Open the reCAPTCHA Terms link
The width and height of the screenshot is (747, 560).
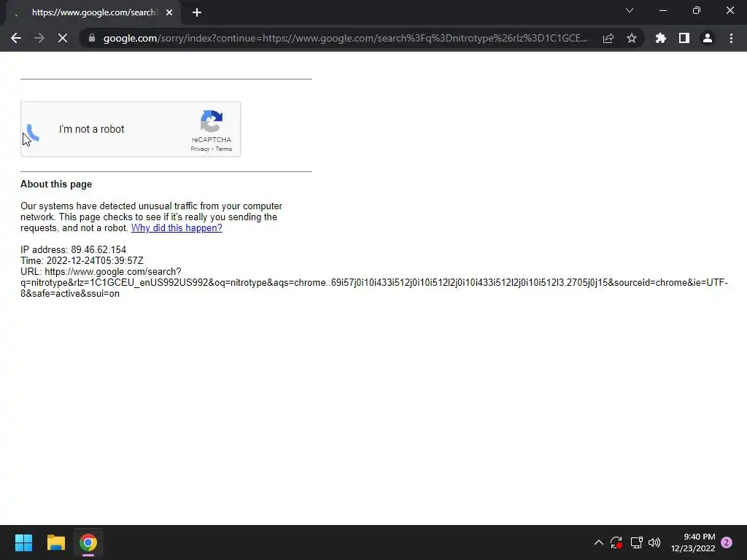[x=223, y=149]
